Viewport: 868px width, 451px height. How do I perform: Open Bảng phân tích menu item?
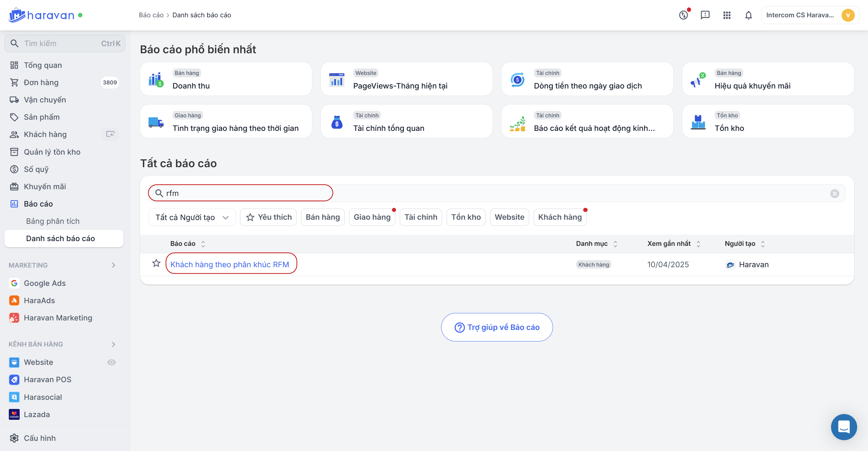pos(53,221)
